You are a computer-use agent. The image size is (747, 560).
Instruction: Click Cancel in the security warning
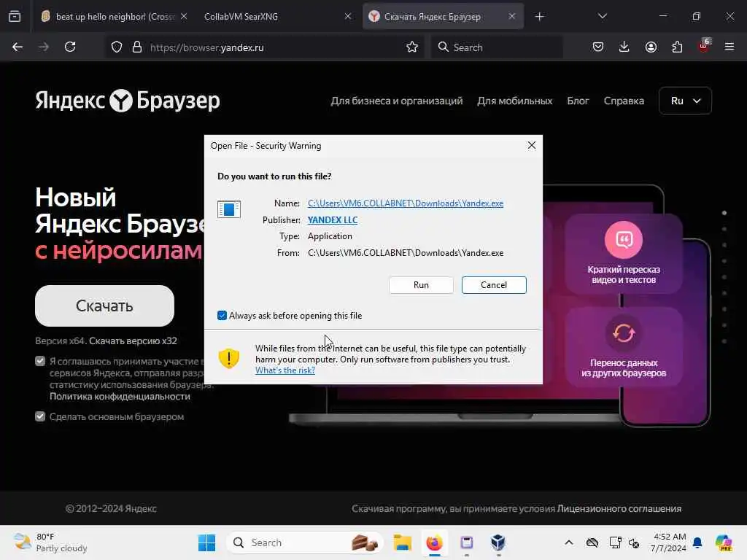point(494,285)
